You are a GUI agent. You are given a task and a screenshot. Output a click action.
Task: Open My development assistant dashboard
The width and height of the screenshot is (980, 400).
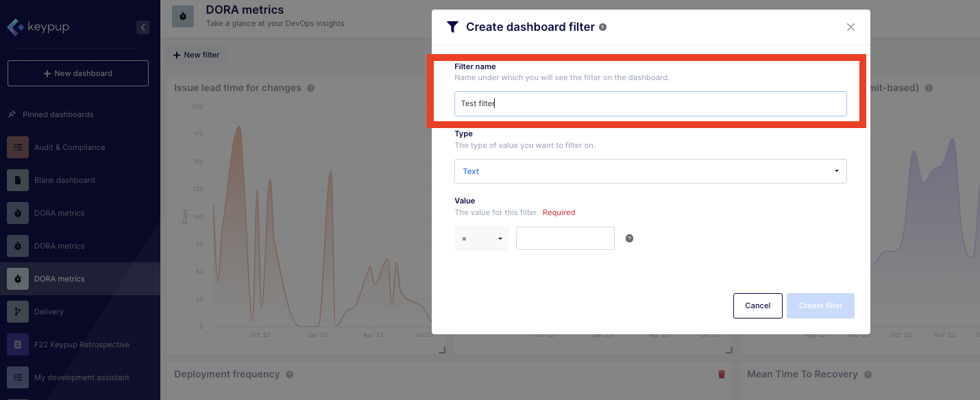click(x=81, y=377)
